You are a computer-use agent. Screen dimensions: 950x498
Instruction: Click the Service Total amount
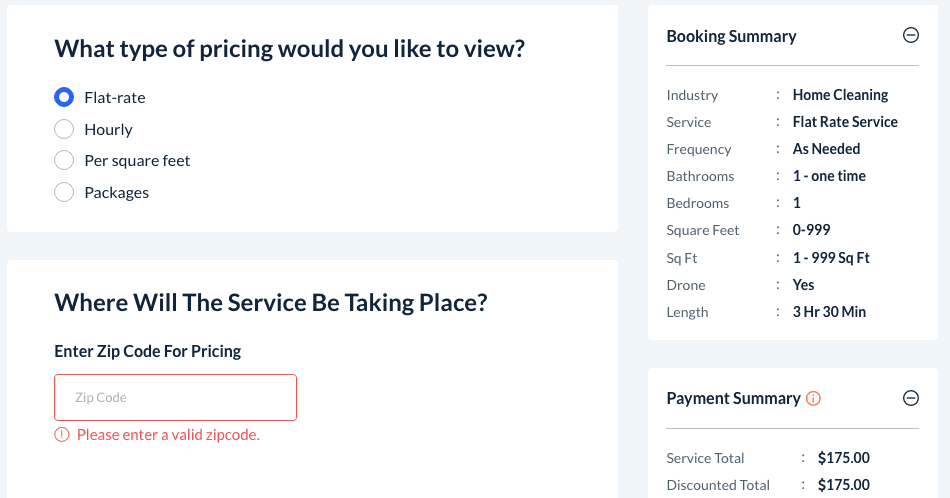click(x=843, y=458)
